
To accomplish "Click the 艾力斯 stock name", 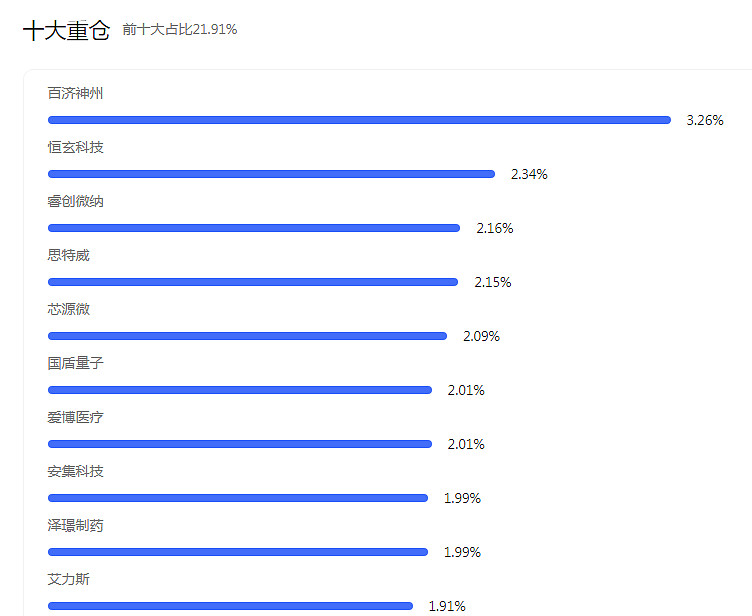I will pyautogui.click(x=69, y=579).
